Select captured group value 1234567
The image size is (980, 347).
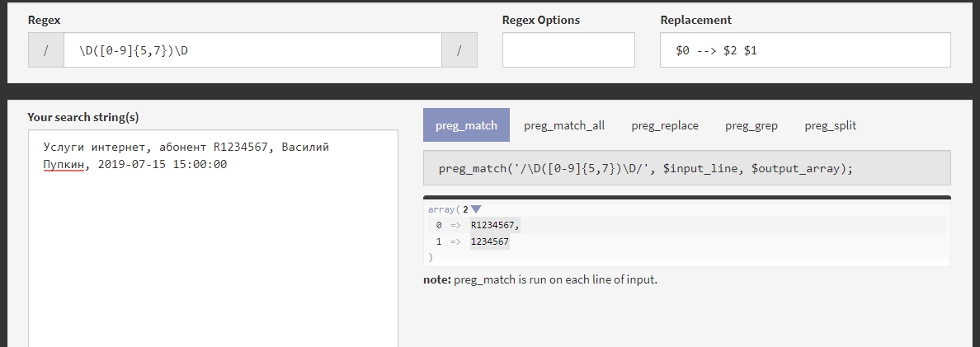490,241
